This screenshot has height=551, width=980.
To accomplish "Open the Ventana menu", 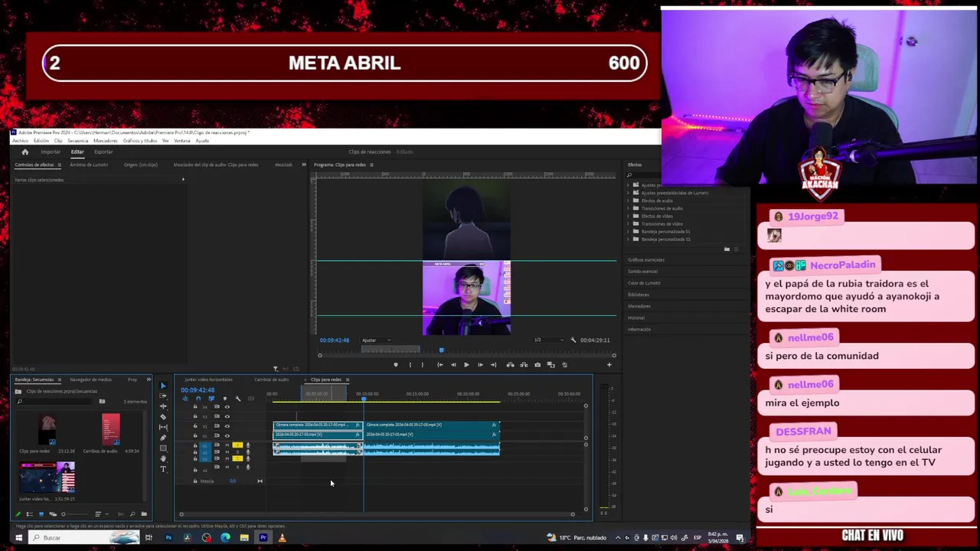I will tap(182, 141).
